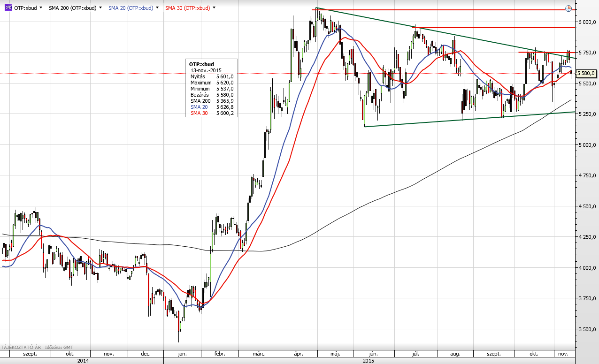Select the ascending green lower support line
Viewport: 599px width, 364px height.
click(x=469, y=119)
